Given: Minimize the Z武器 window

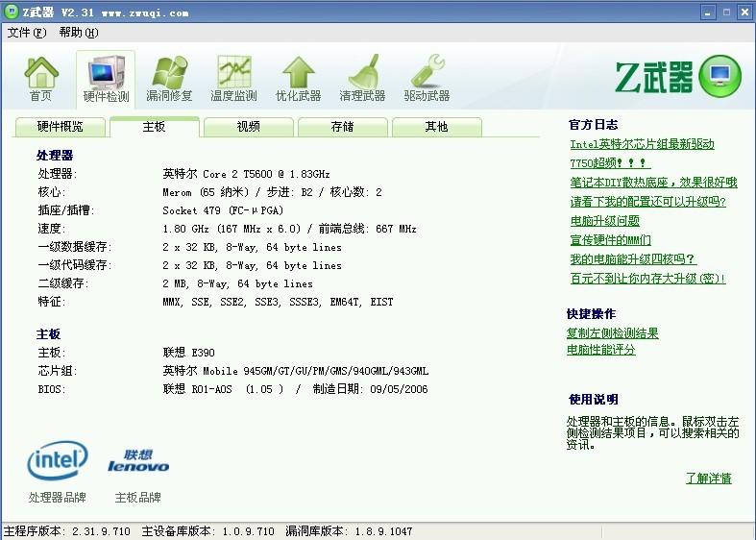Looking at the screenshot, I should coord(707,13).
